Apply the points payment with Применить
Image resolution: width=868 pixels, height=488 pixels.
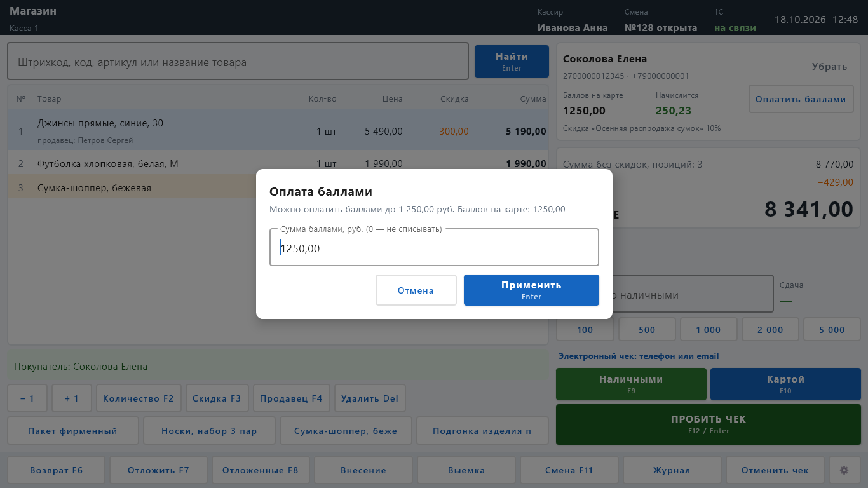(531, 290)
